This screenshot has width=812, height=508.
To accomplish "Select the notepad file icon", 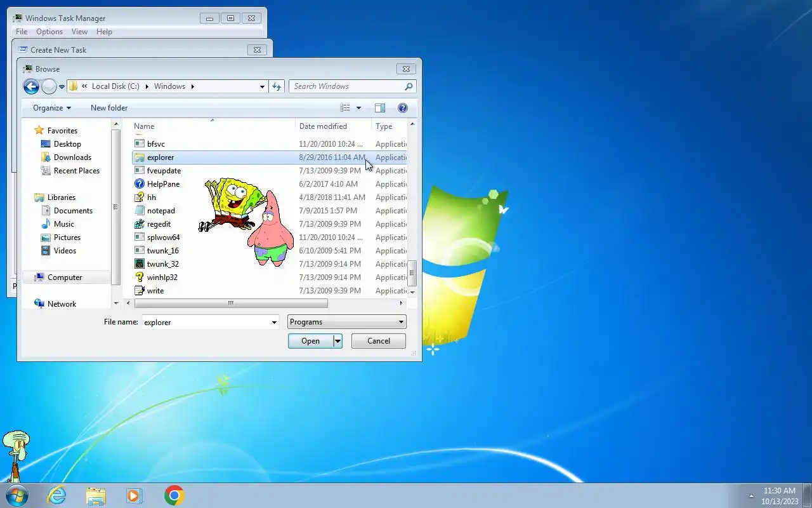I will click(x=140, y=211).
